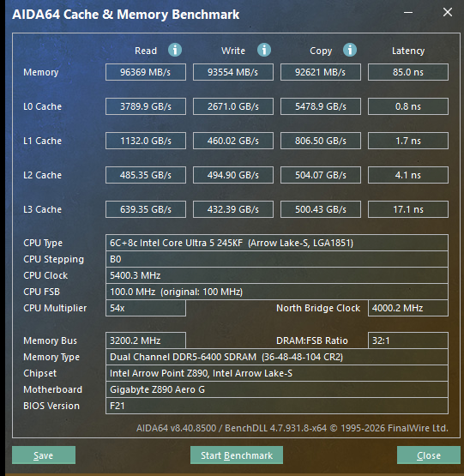Click Chipset value Intel Arrow Point Z890

click(x=277, y=373)
